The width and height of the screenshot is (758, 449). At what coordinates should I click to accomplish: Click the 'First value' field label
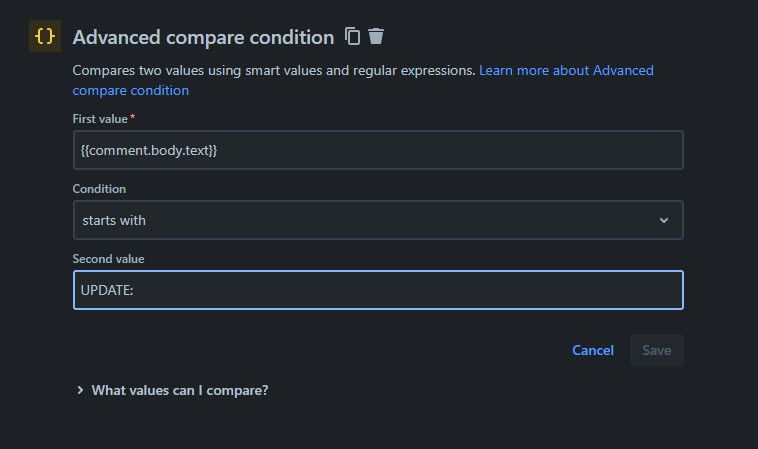(100, 119)
